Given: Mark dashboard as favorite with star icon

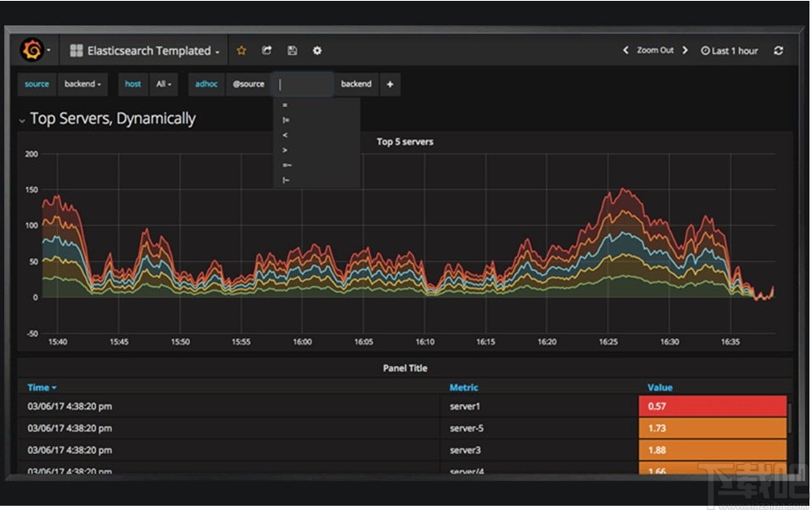Looking at the screenshot, I should [x=241, y=51].
